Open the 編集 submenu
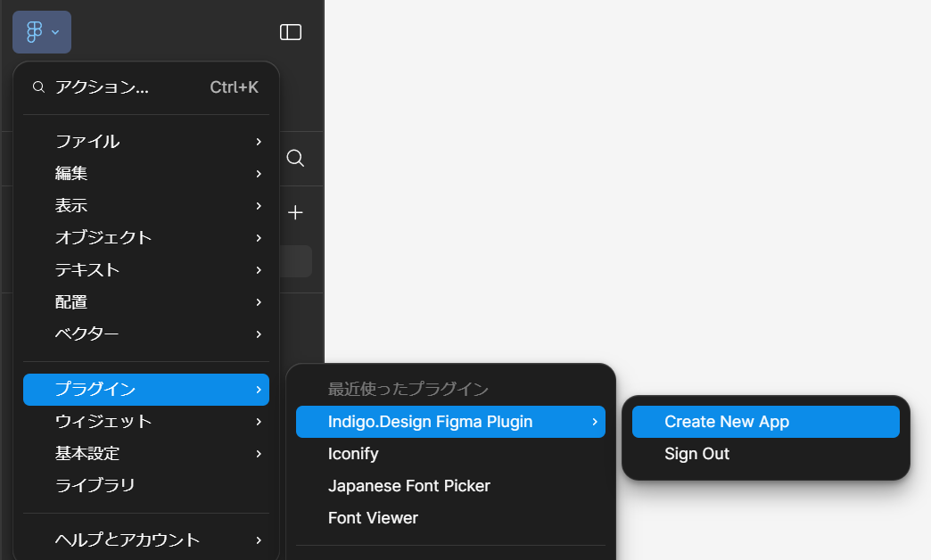This screenshot has width=931, height=560. pos(146,173)
